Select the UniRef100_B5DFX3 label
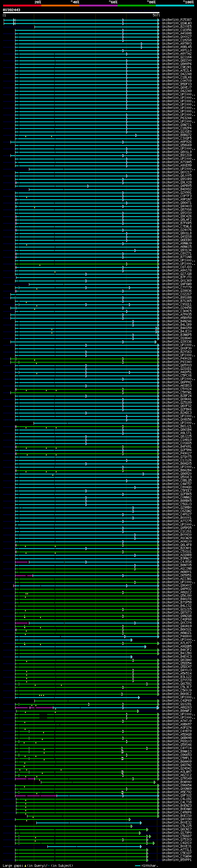 point(177,84)
